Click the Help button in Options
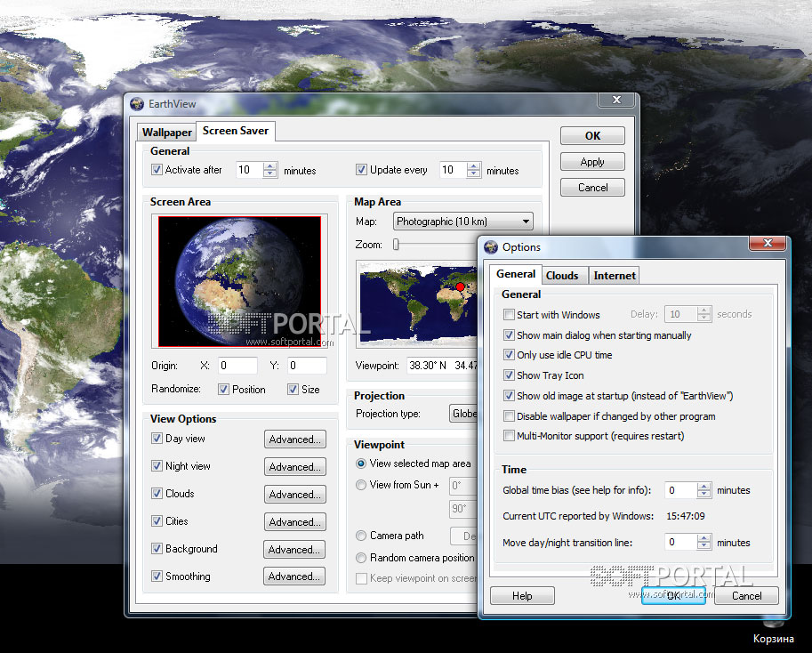The image size is (812, 653). click(x=522, y=595)
